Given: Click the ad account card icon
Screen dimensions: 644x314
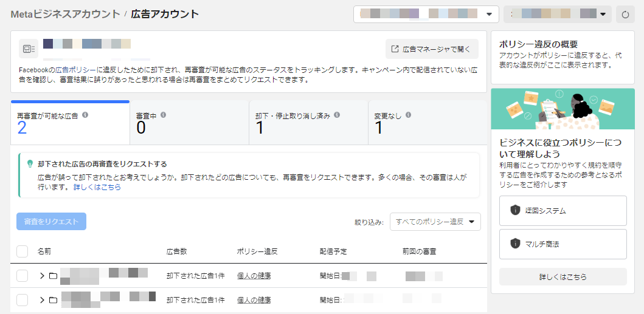Looking at the screenshot, I should [x=28, y=48].
